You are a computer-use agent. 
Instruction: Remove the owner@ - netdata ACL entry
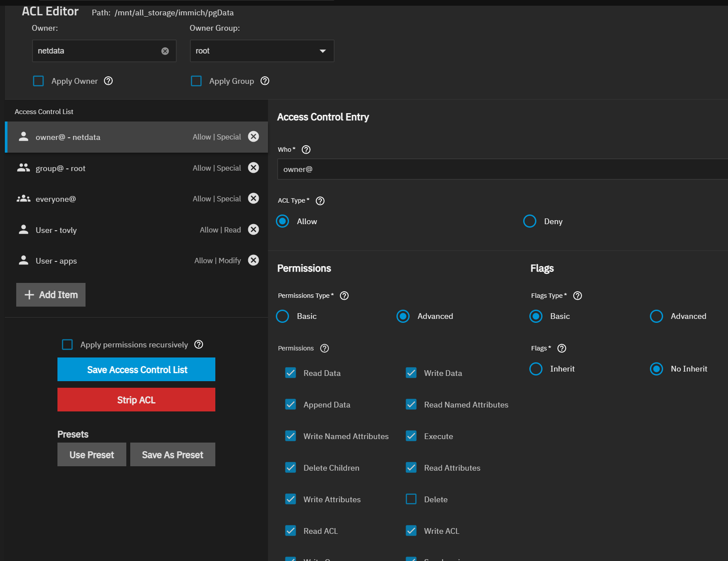[253, 136]
